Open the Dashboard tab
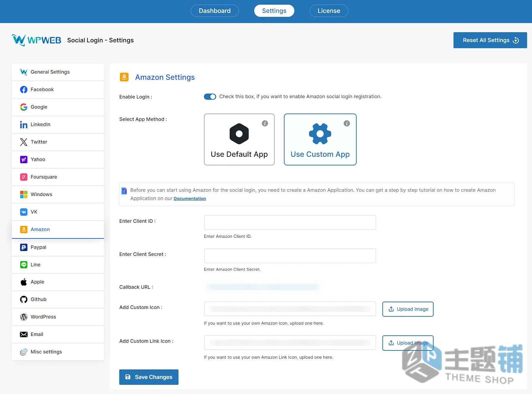Viewport: 532px width, 394px height. [215, 11]
